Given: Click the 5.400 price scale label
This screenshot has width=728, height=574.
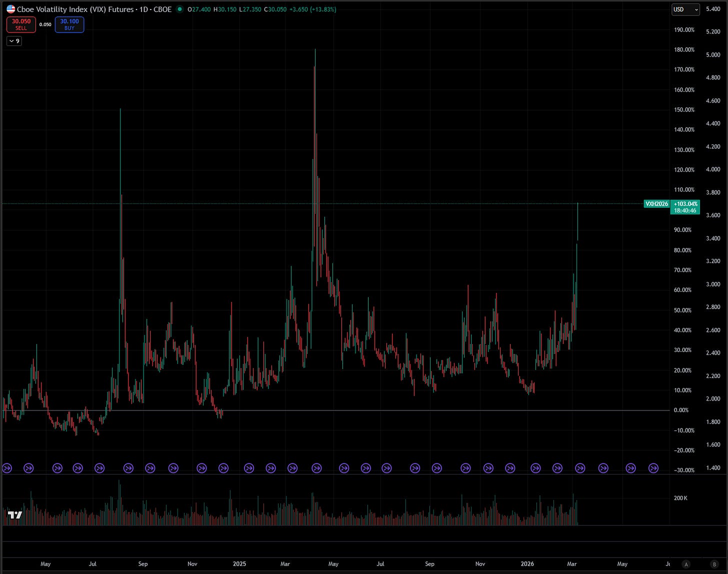Looking at the screenshot, I should click(x=713, y=9).
